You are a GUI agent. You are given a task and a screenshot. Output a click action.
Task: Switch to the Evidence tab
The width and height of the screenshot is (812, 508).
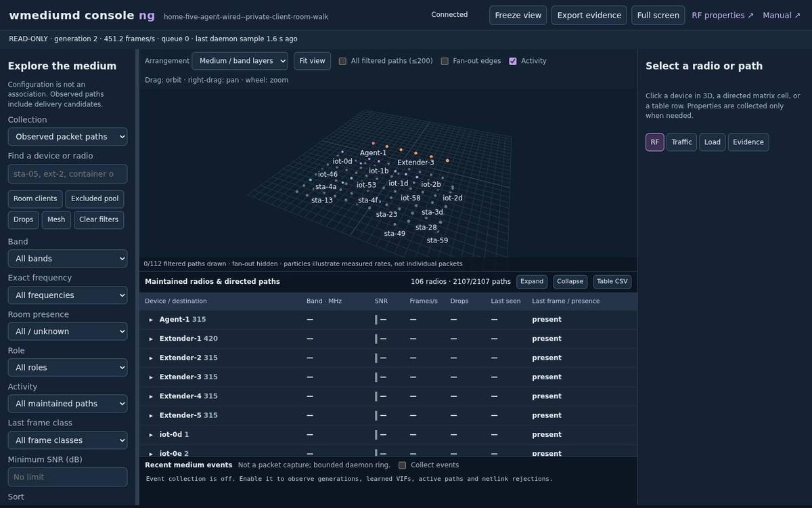point(748,142)
